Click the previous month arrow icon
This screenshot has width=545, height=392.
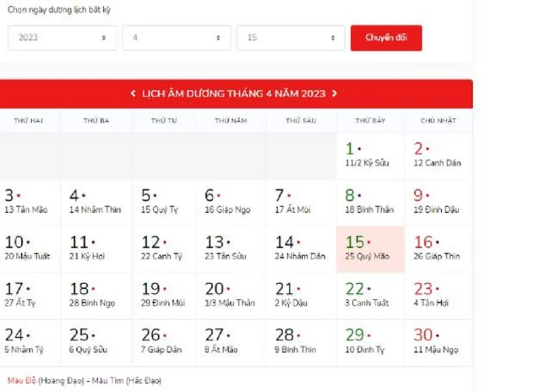click(x=133, y=94)
